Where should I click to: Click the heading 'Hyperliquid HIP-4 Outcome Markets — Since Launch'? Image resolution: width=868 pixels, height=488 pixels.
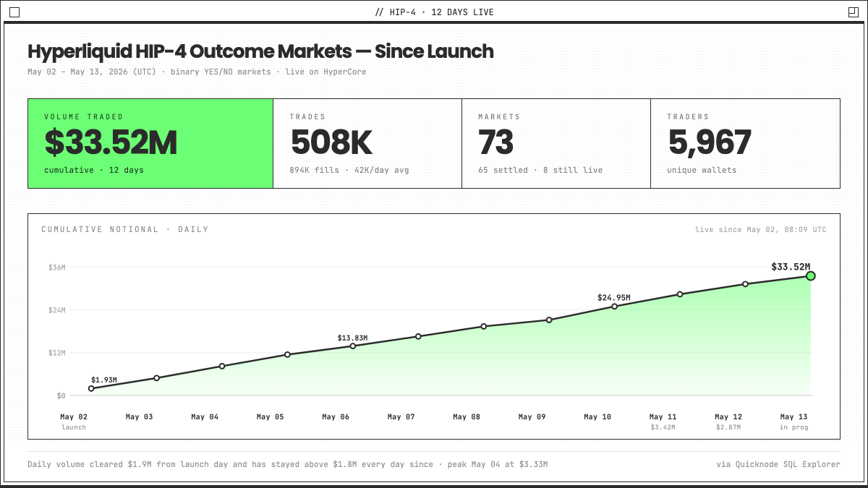click(260, 51)
